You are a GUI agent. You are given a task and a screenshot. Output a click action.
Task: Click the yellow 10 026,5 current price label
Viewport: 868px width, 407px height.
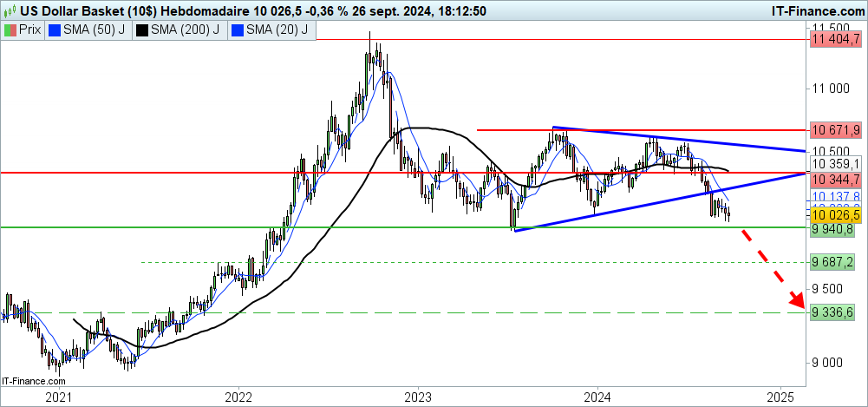(x=835, y=214)
